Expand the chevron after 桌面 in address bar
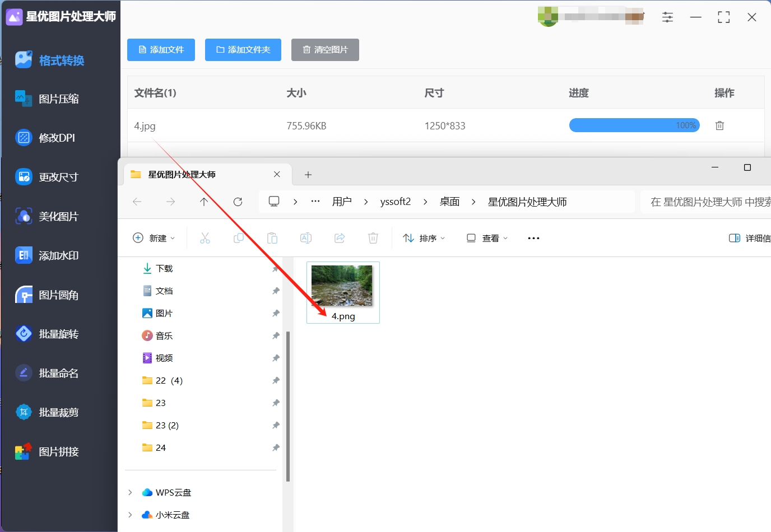Screen dimensions: 771x532 [473, 202]
